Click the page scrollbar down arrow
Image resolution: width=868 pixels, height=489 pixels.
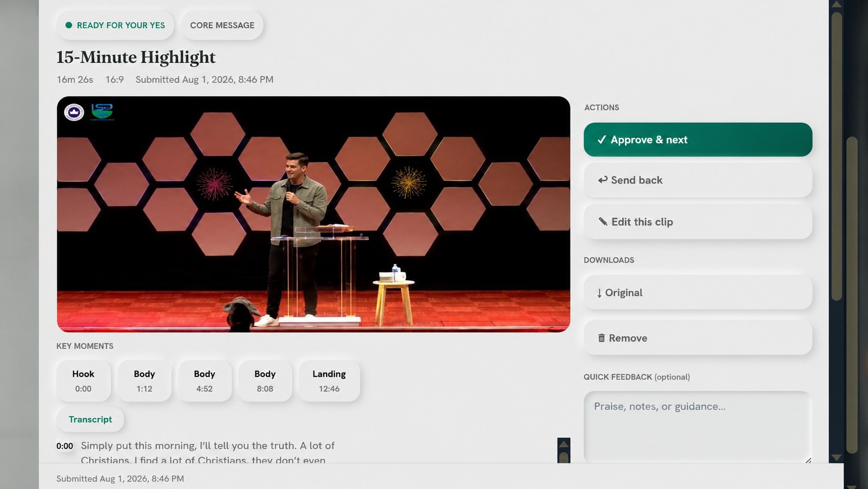click(836, 458)
